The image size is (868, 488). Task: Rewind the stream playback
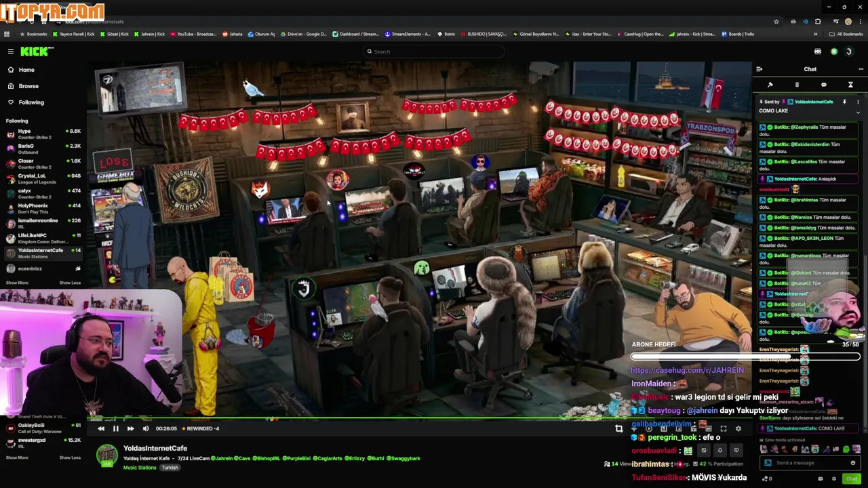pyautogui.click(x=101, y=428)
